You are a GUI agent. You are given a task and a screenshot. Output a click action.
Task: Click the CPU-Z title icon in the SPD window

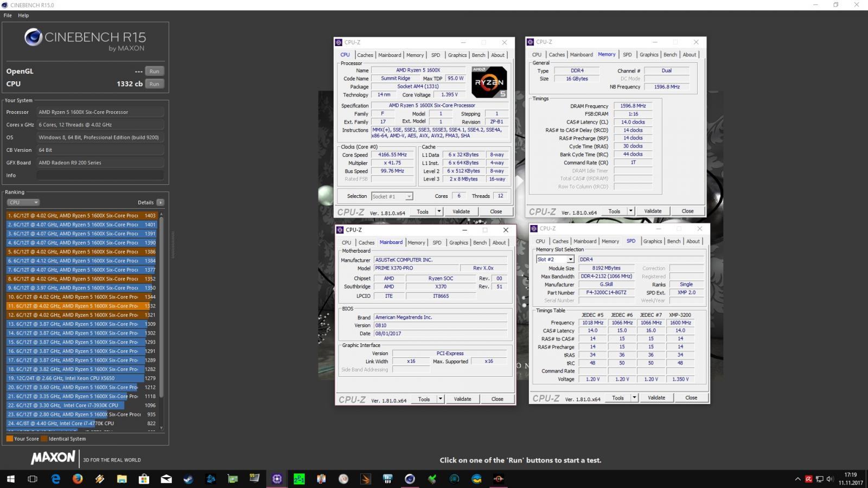click(534, 228)
